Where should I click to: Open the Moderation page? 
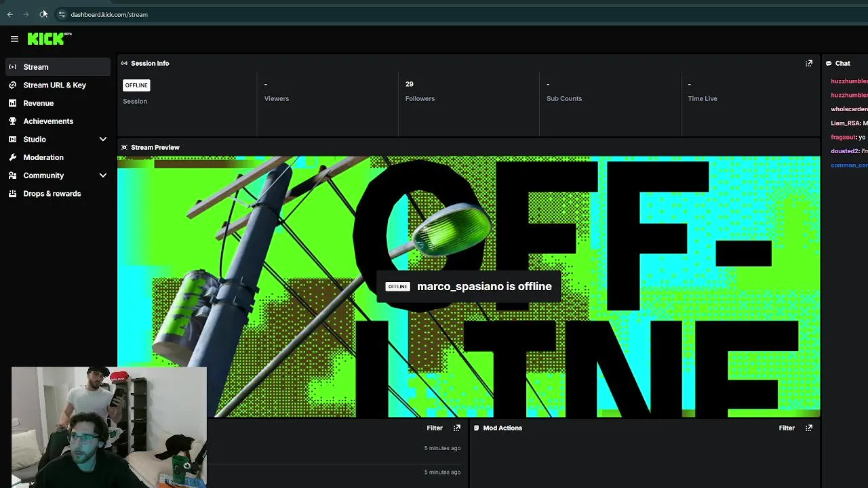(58, 157)
